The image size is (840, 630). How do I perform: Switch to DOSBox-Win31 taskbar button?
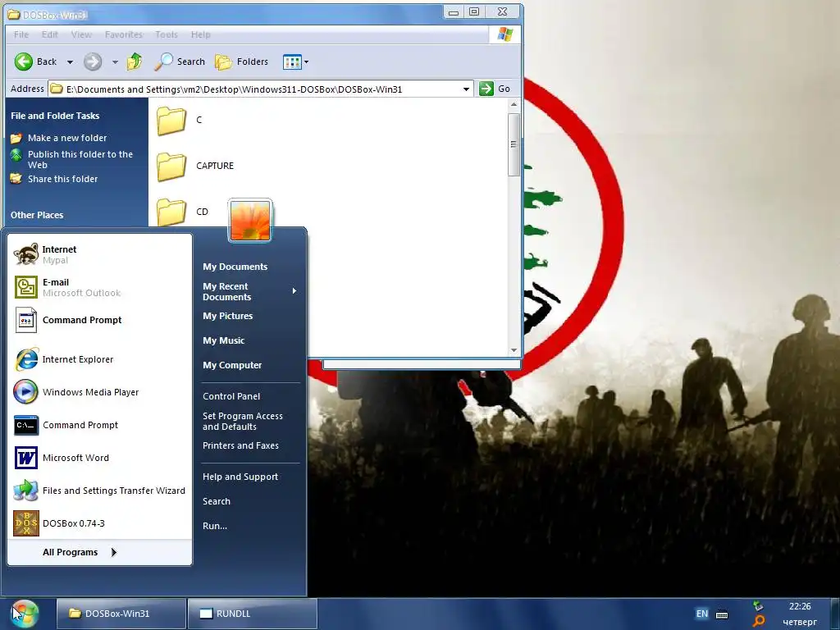pyautogui.click(x=121, y=614)
